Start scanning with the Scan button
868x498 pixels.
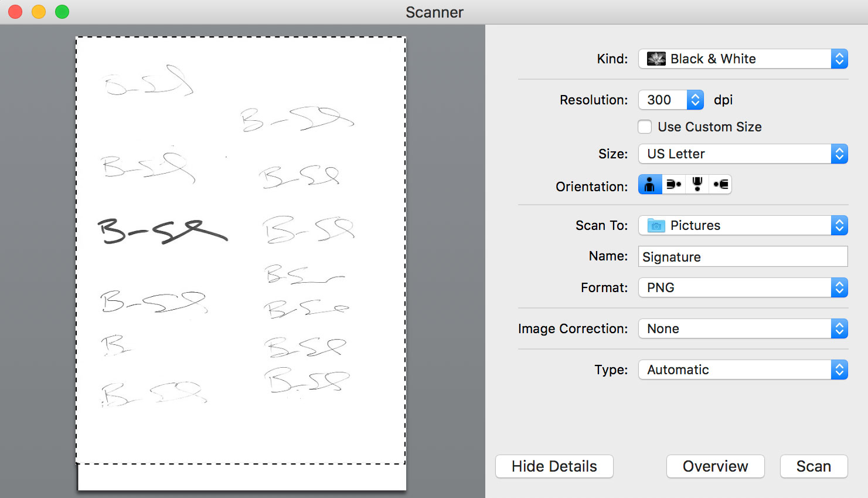[813, 466]
